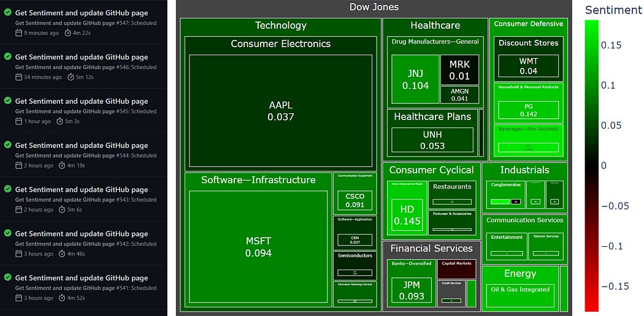Select the Technology sector header
The height and width of the screenshot is (316, 644).
pos(280,25)
